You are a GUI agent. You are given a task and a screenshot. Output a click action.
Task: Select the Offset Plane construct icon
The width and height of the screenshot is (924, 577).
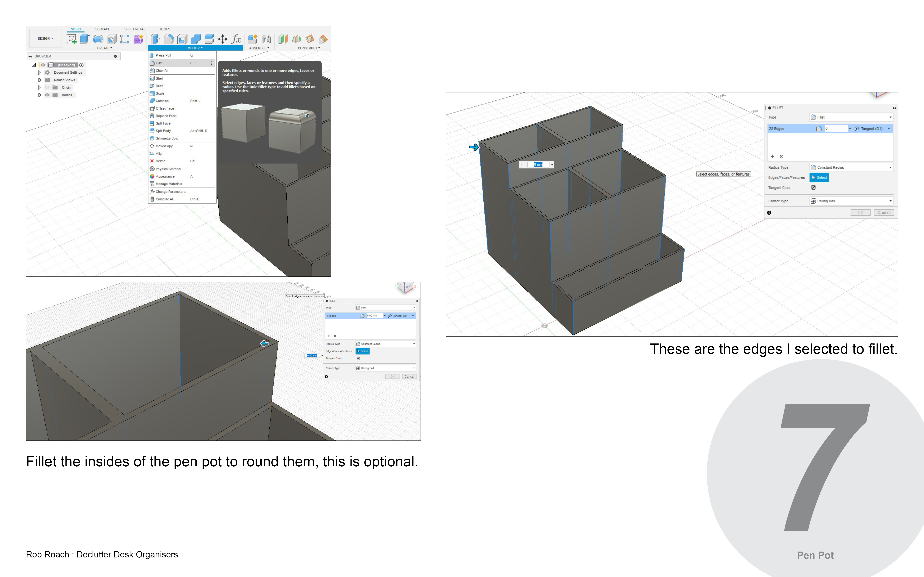pyautogui.click(x=283, y=39)
